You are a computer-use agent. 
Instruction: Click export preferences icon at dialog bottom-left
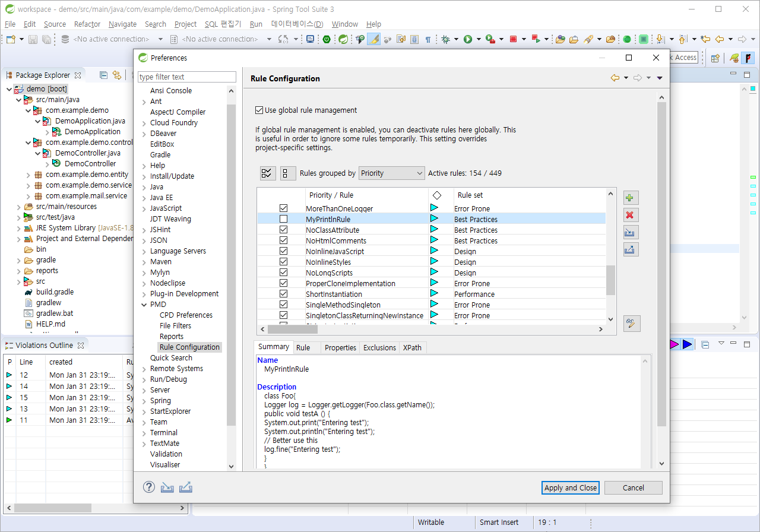point(186,487)
